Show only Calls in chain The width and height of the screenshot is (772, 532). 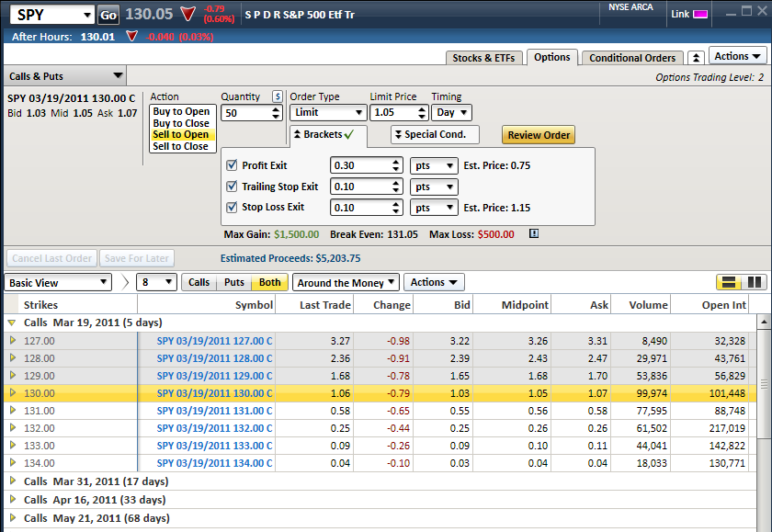199,282
